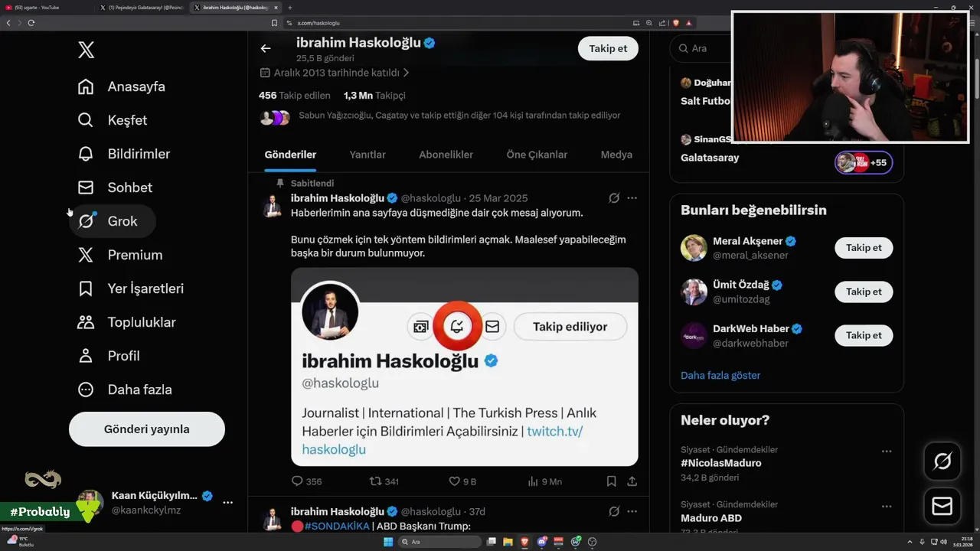Expand Aralık 2013 join date details
This screenshot has width=980, height=551.
coord(335,73)
